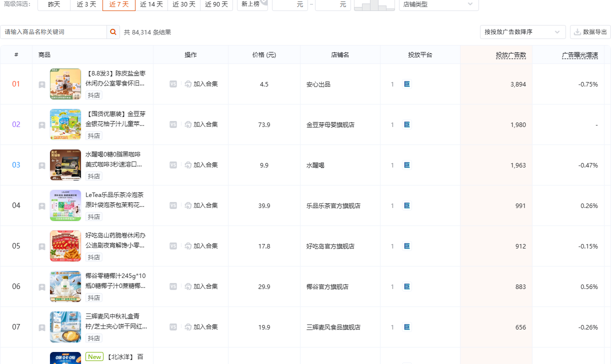Click platform icon in 好吃岛官方旗舰店 row
611x364 pixels.
(x=407, y=246)
